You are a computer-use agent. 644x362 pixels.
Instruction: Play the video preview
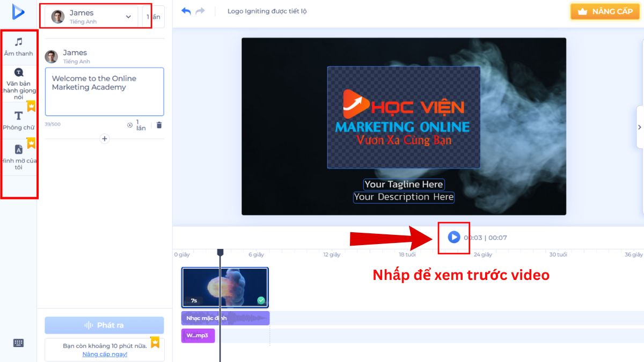click(x=454, y=237)
